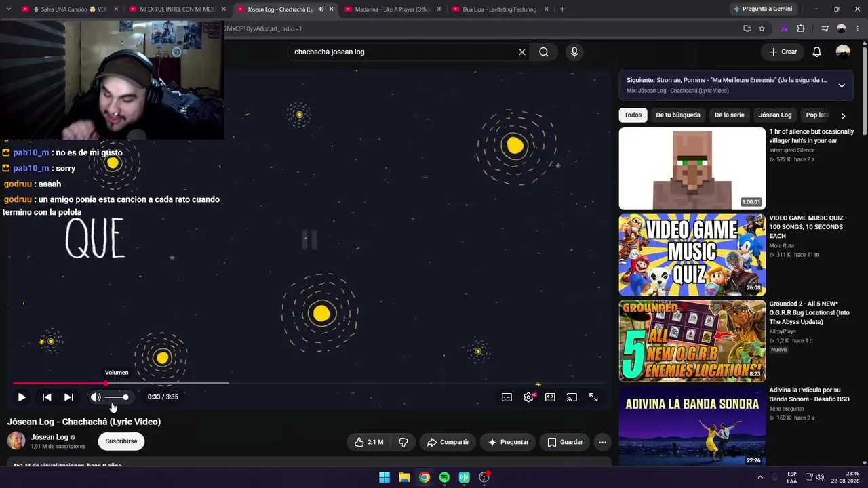868x488 pixels.
Task: Show hidden system tray icons
Action: pyautogui.click(x=760, y=477)
